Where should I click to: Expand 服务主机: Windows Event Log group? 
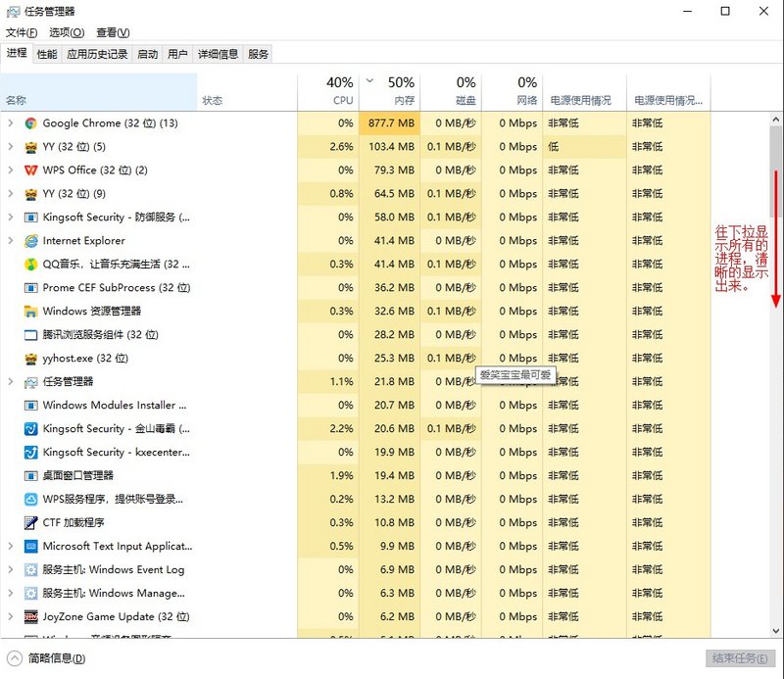point(11,569)
